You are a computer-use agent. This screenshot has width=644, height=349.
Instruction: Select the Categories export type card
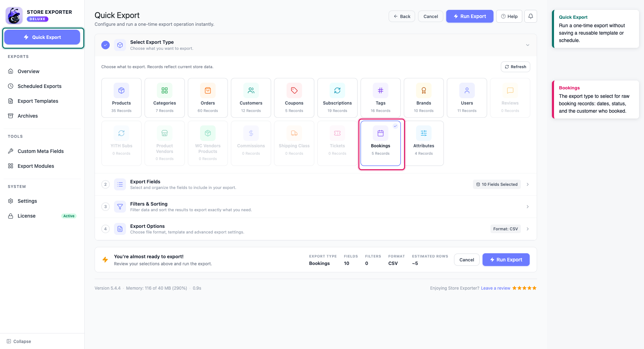(164, 98)
